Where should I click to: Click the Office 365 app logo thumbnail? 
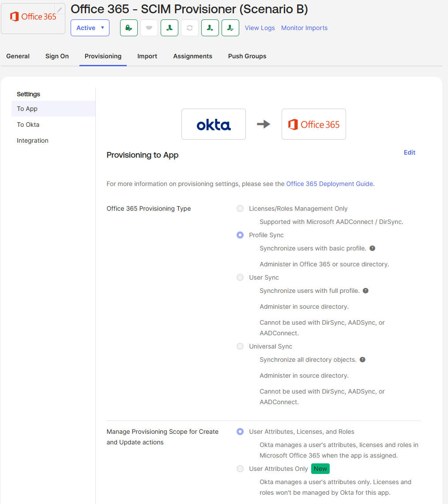point(33,17)
